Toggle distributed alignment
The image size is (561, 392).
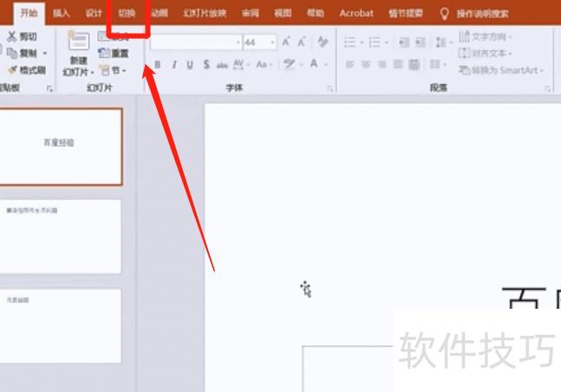(x=414, y=64)
